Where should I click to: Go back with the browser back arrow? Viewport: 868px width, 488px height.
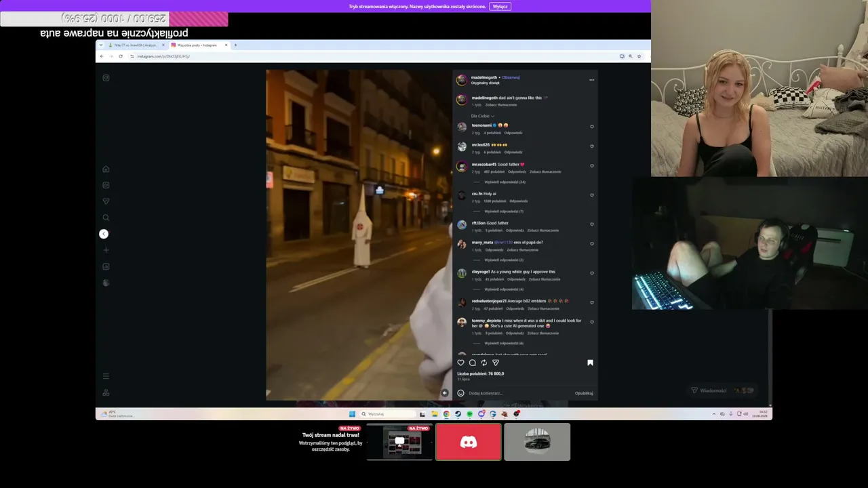pyautogui.click(x=102, y=56)
